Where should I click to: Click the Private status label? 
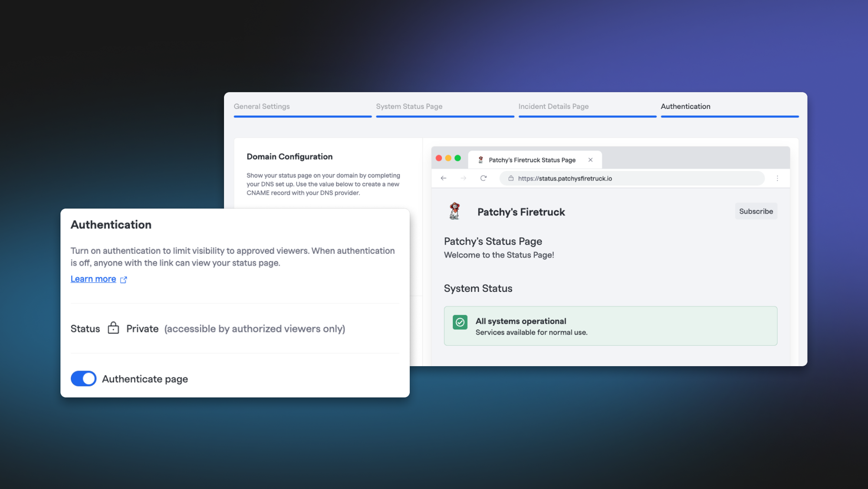[142, 328]
